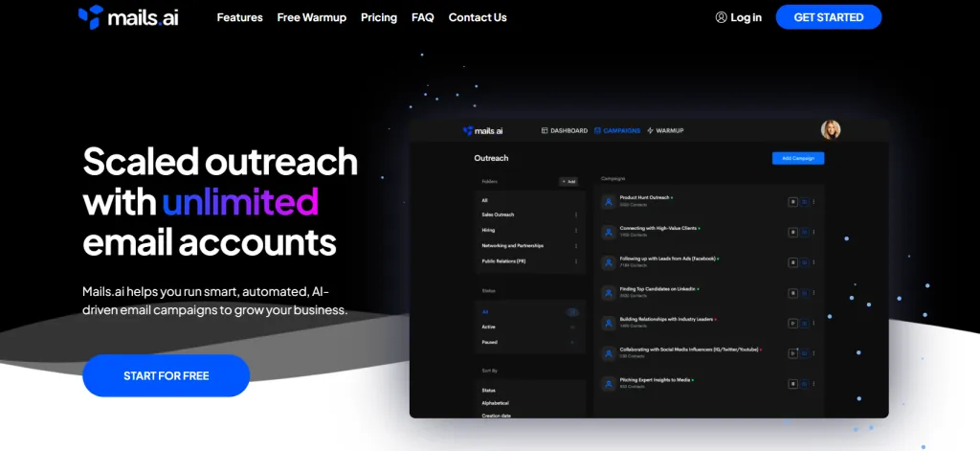Click the GET STARTED button
Image resolution: width=980 pixels, height=451 pixels.
click(829, 17)
